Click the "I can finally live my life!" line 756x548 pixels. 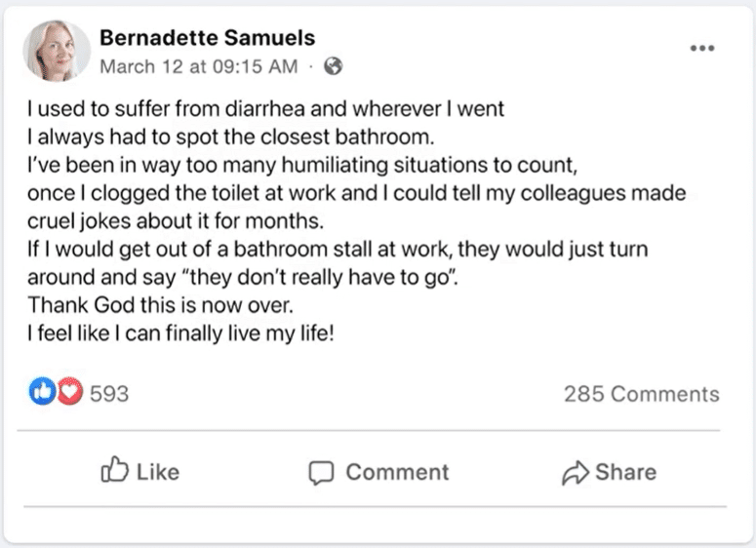(x=180, y=331)
